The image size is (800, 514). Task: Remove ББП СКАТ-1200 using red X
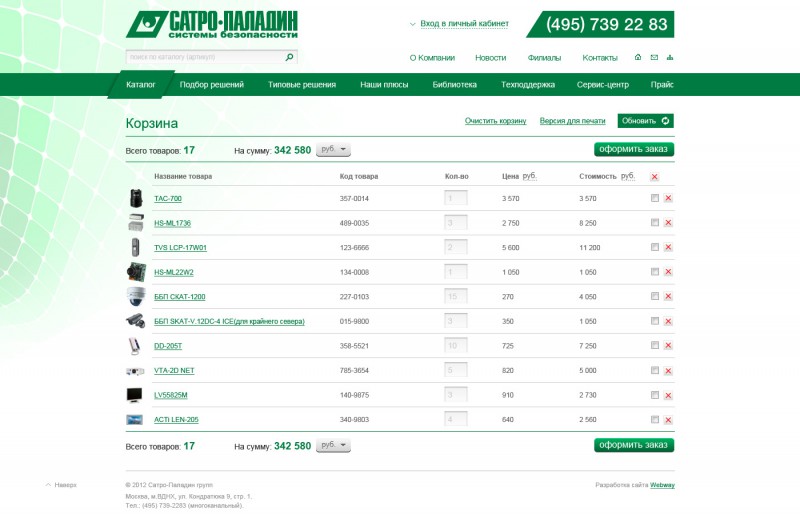pos(668,296)
